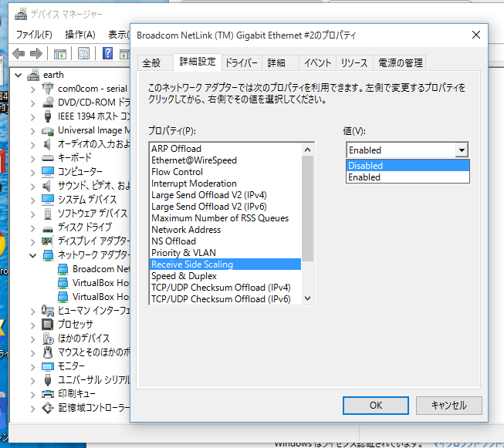The width and height of the screenshot is (504, 448).
Task: Click the キーボード keyboard icon
Action: pyautogui.click(x=48, y=157)
